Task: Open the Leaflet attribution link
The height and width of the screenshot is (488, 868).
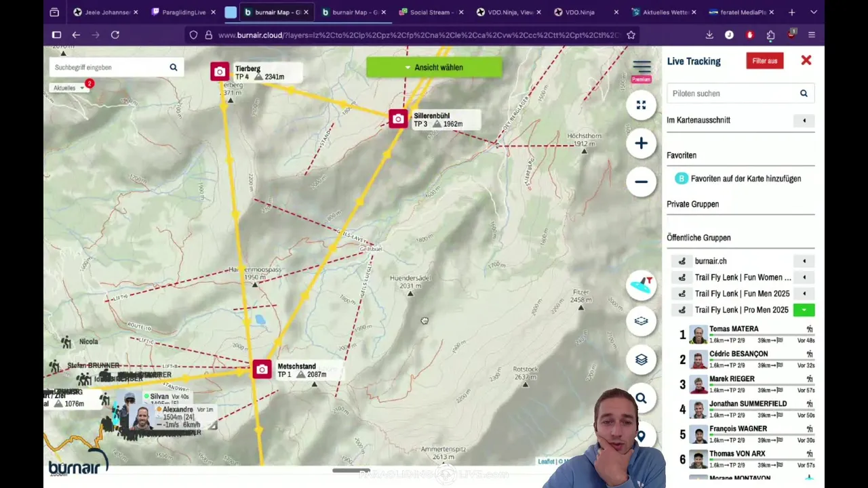Action: (546, 462)
